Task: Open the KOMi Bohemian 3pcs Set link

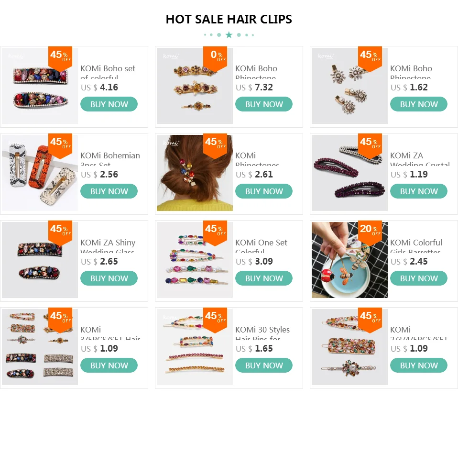Action: point(110,160)
